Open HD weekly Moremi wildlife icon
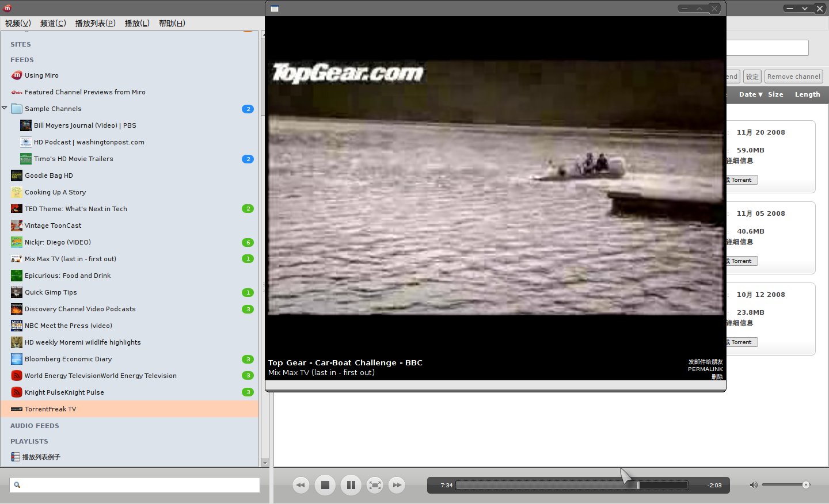 [x=17, y=342]
